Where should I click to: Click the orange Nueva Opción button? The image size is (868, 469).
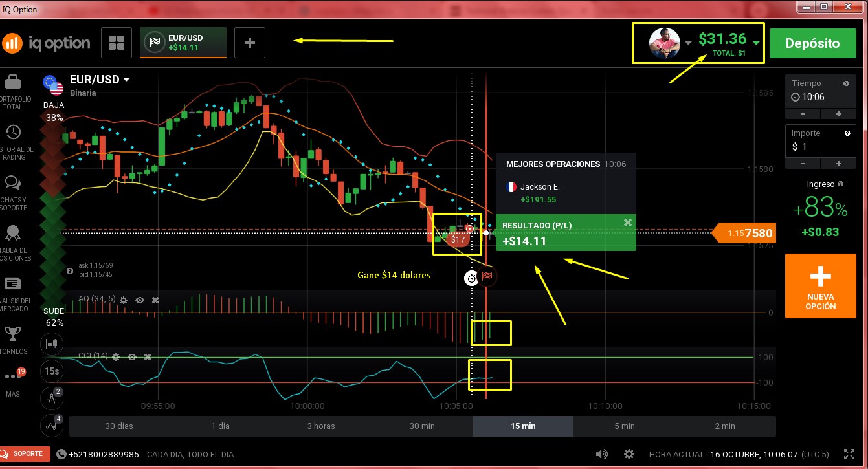pyautogui.click(x=820, y=286)
